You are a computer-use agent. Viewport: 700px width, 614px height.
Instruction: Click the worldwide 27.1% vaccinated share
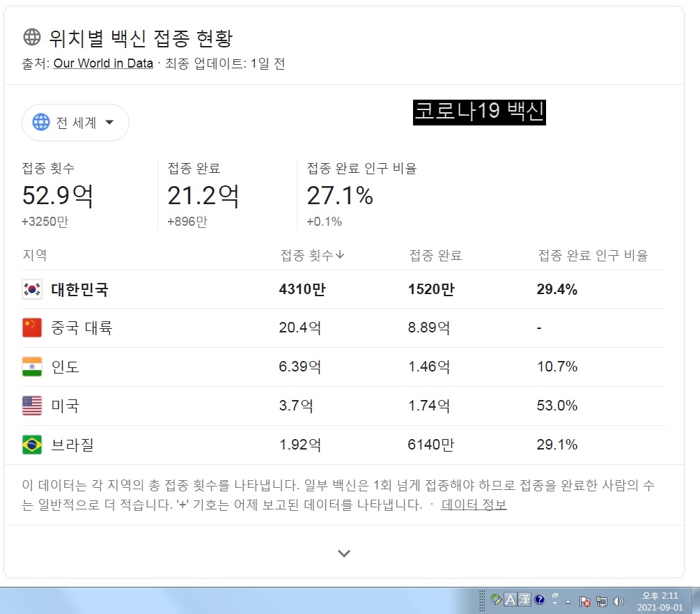340,196
